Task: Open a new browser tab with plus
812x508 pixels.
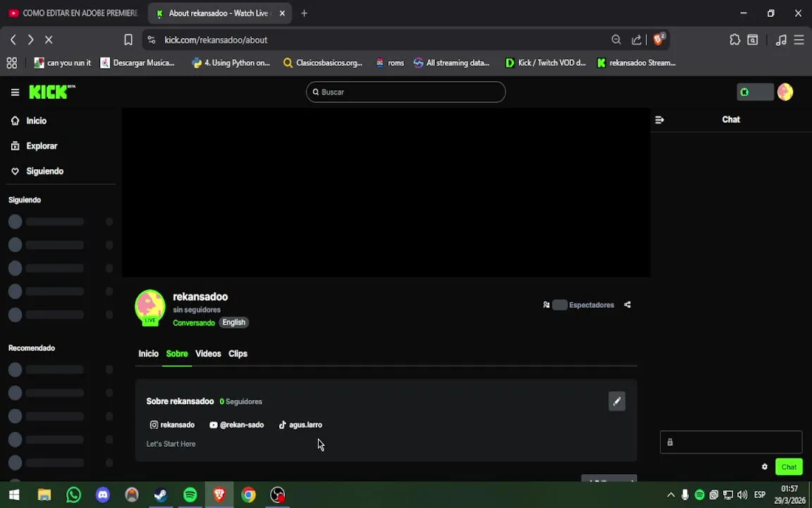Action: coord(304,13)
